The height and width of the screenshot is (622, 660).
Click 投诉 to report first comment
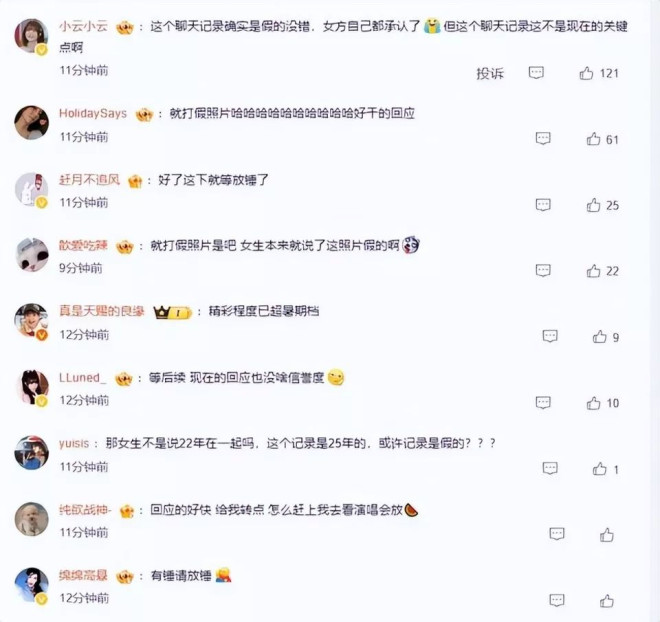pyautogui.click(x=490, y=73)
